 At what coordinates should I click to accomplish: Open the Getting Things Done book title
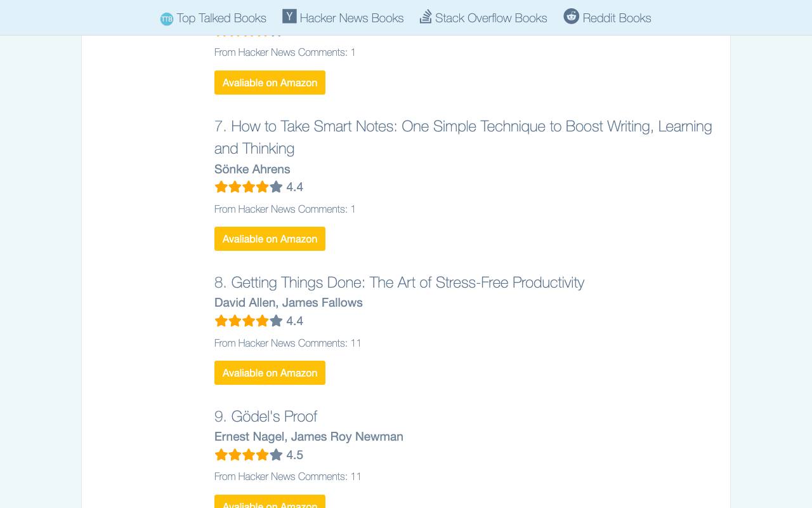[399, 282]
